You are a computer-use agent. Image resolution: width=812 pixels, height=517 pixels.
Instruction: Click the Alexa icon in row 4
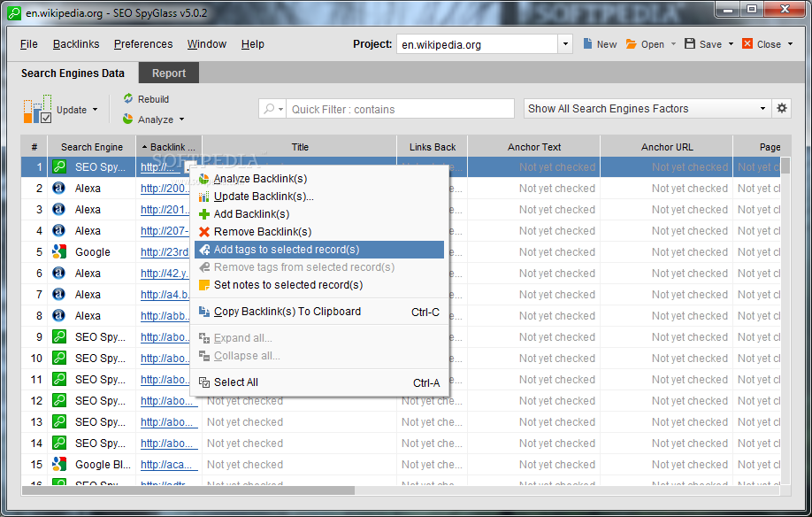coord(59,230)
